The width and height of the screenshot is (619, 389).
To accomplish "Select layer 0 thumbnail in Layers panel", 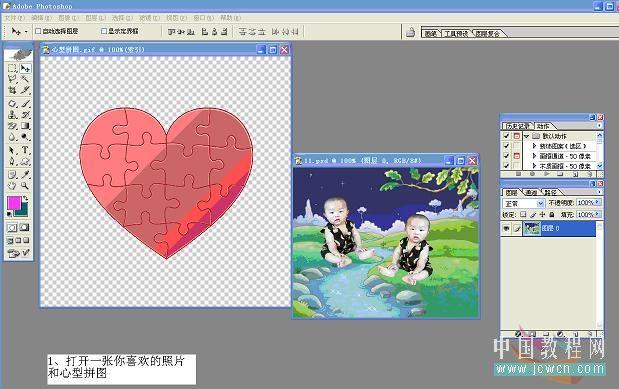I will point(531,229).
